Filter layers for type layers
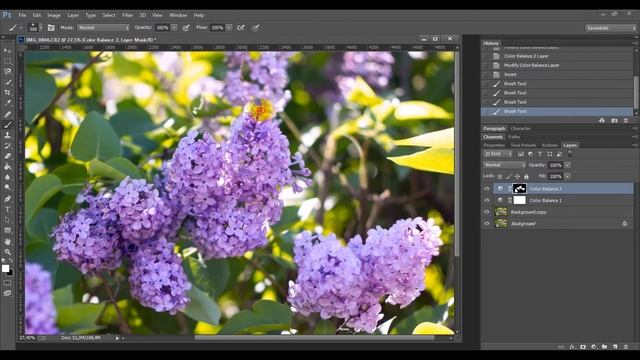 [x=540, y=154]
